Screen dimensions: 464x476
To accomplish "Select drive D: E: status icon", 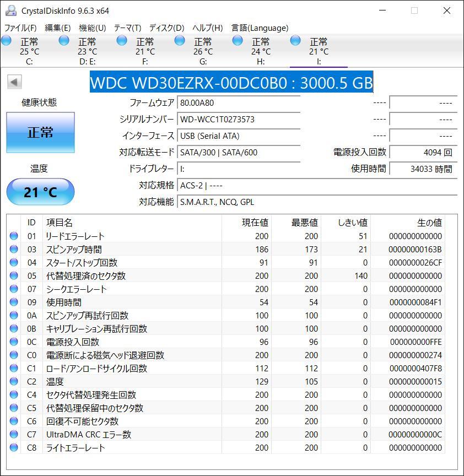I will 64,40.
